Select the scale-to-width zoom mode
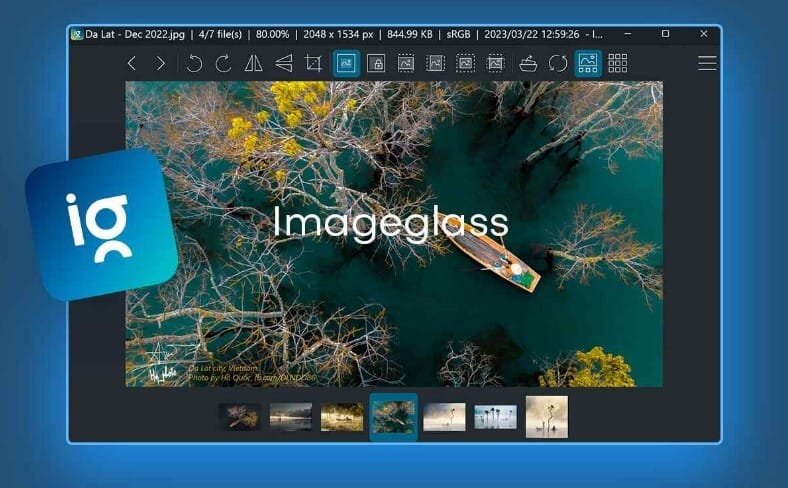The width and height of the screenshot is (788, 488). 406,63
